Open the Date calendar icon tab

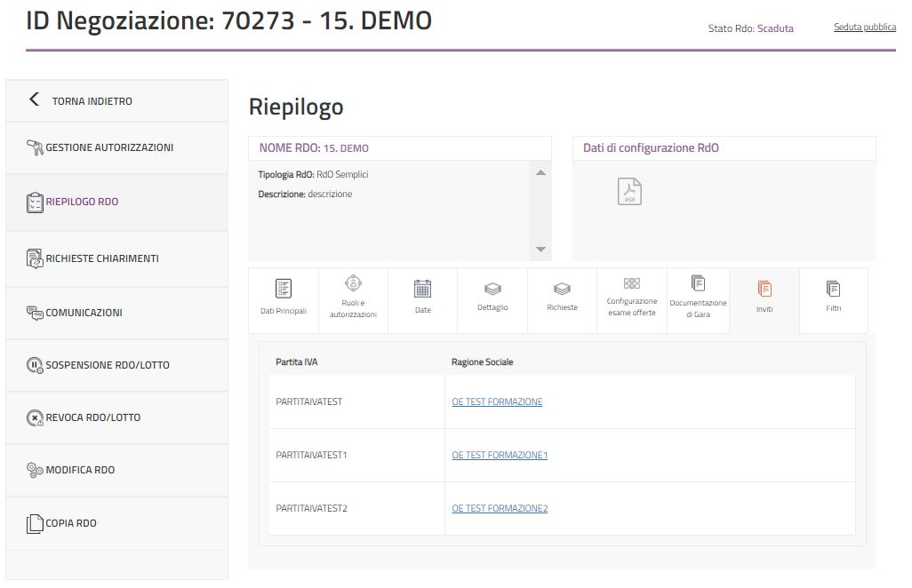[422, 289]
